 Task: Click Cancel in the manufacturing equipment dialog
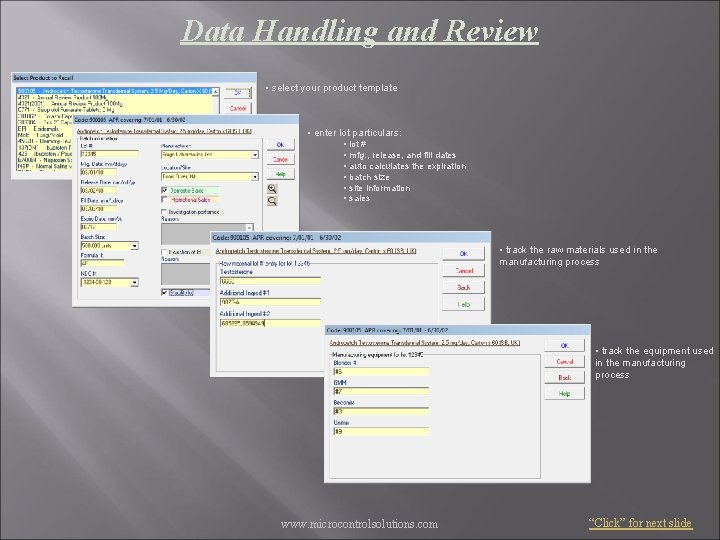point(565,362)
